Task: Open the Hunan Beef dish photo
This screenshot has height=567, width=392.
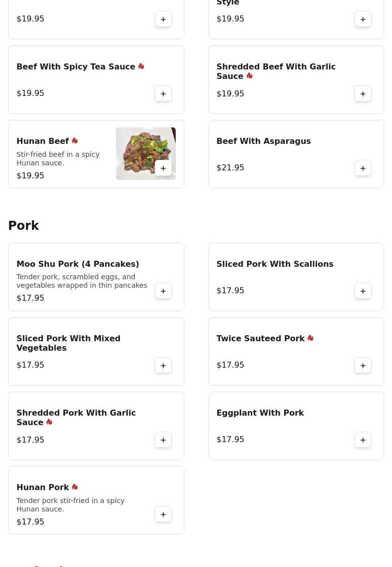Action: click(x=145, y=147)
